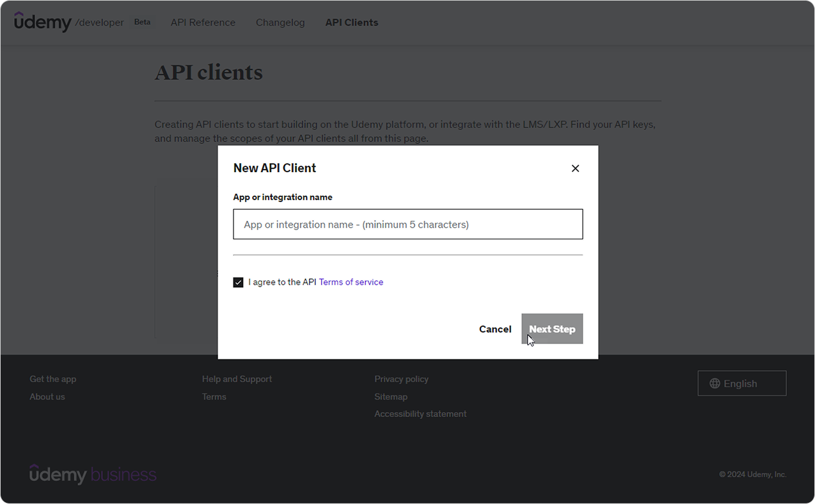Open the Terms of service link

(351, 282)
